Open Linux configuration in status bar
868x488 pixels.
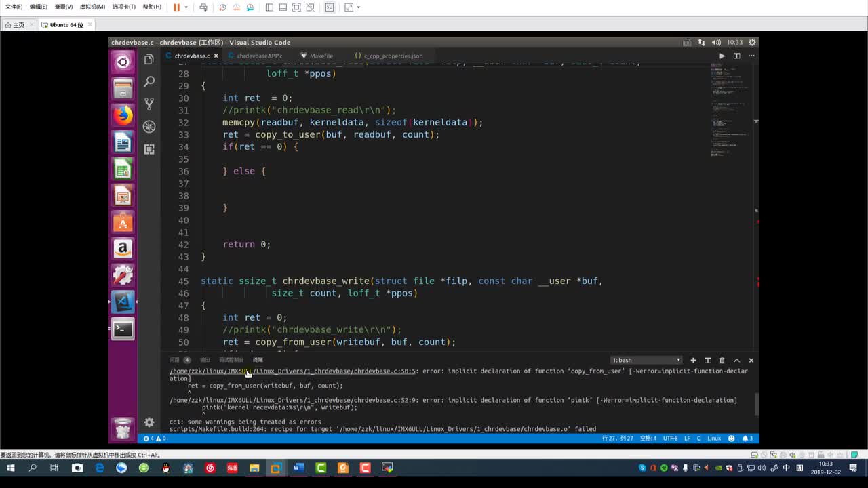(714, 439)
